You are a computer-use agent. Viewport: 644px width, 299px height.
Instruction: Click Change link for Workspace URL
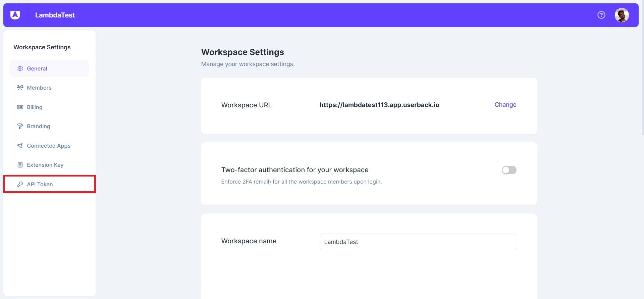pos(505,105)
